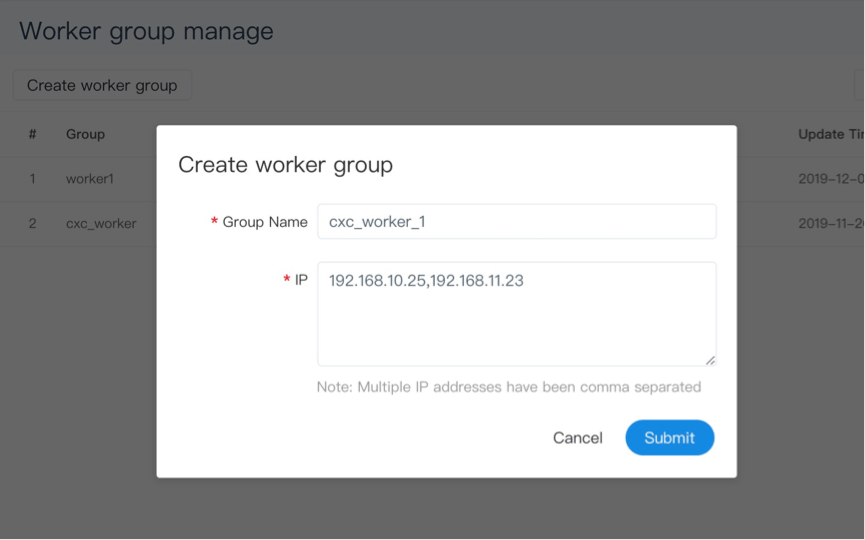Image resolution: width=865 pixels, height=540 pixels.
Task: Click the 2019-12 update time cell
Action: (830, 179)
